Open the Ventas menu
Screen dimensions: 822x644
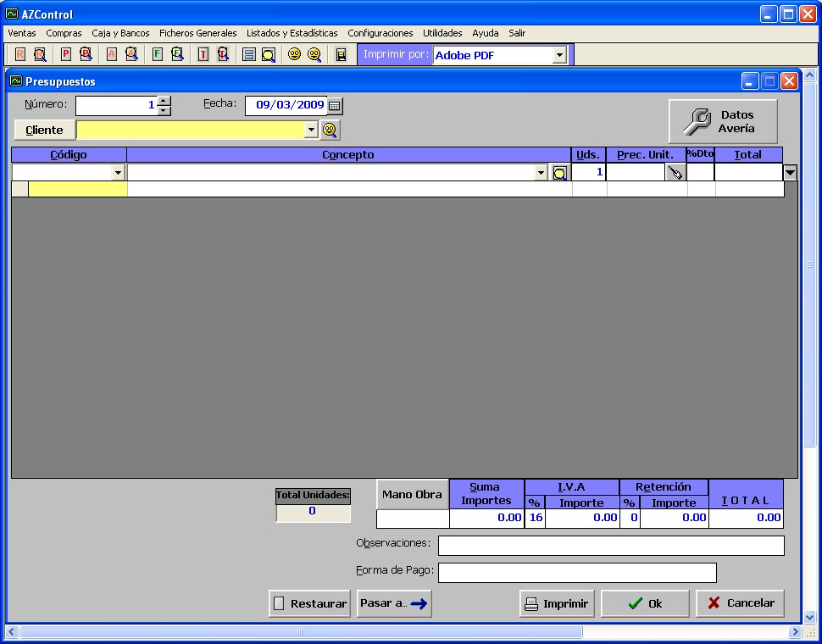(22, 33)
